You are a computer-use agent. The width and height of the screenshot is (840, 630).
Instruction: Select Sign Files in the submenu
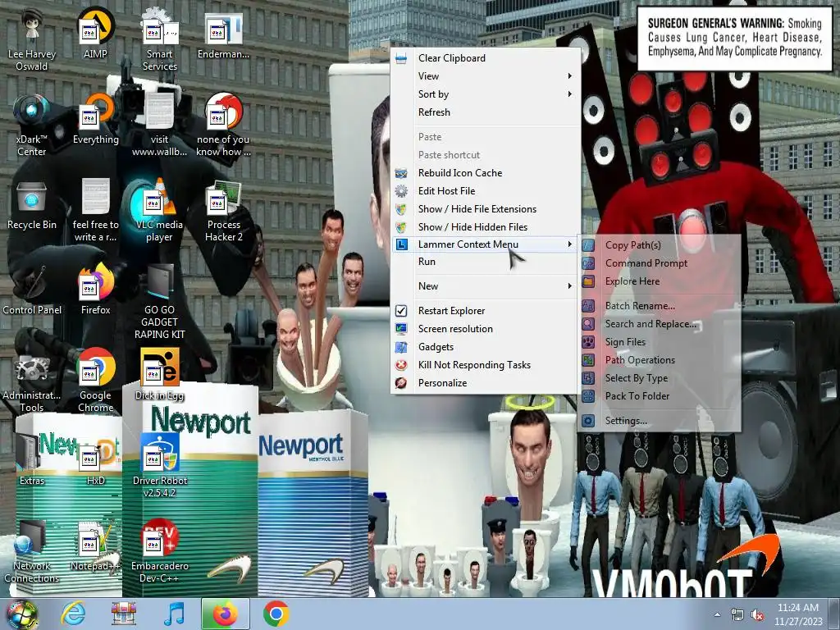pyautogui.click(x=660, y=342)
